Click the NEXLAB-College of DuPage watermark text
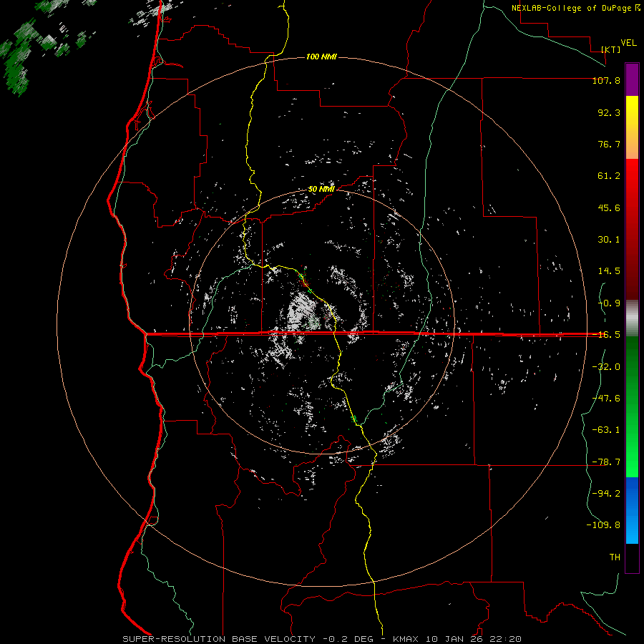Image resolution: width=644 pixels, height=644 pixels. tap(575, 8)
